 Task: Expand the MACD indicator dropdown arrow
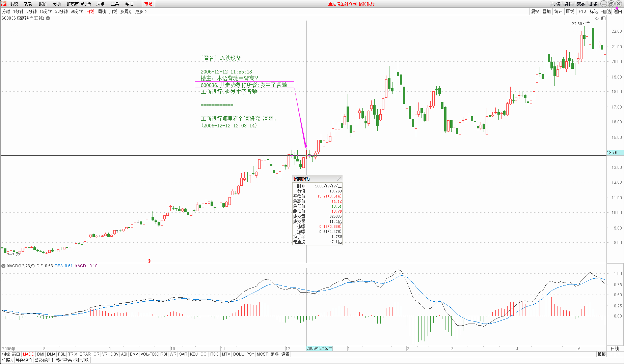pos(3,266)
